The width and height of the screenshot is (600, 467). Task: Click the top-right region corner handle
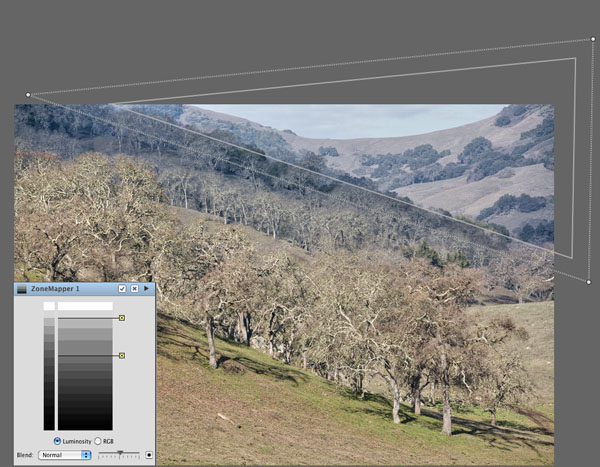593,39
